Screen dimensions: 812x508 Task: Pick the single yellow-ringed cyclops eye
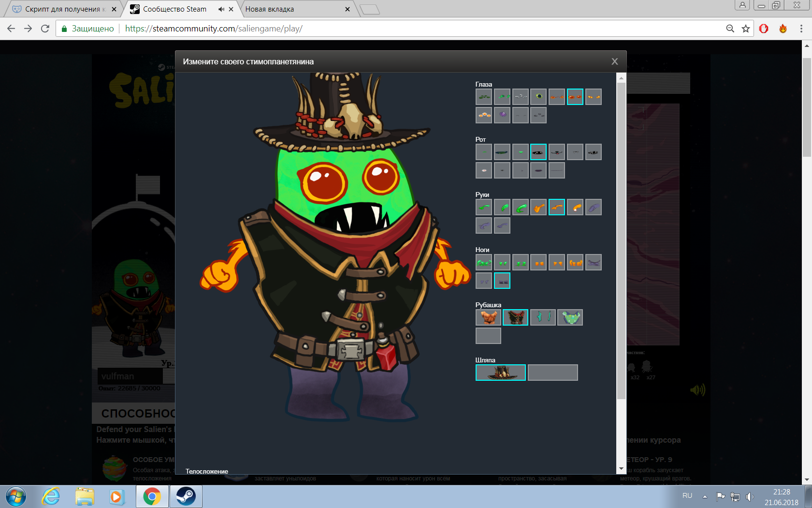538,97
